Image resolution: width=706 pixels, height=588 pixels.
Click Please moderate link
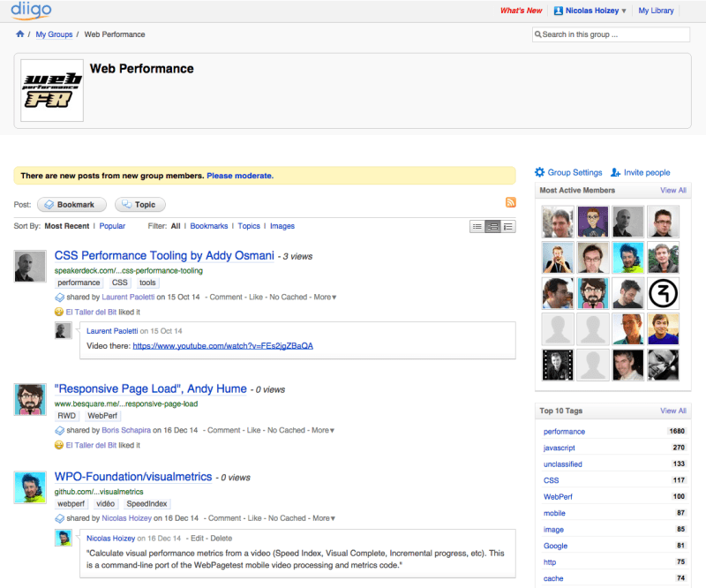pyautogui.click(x=240, y=176)
